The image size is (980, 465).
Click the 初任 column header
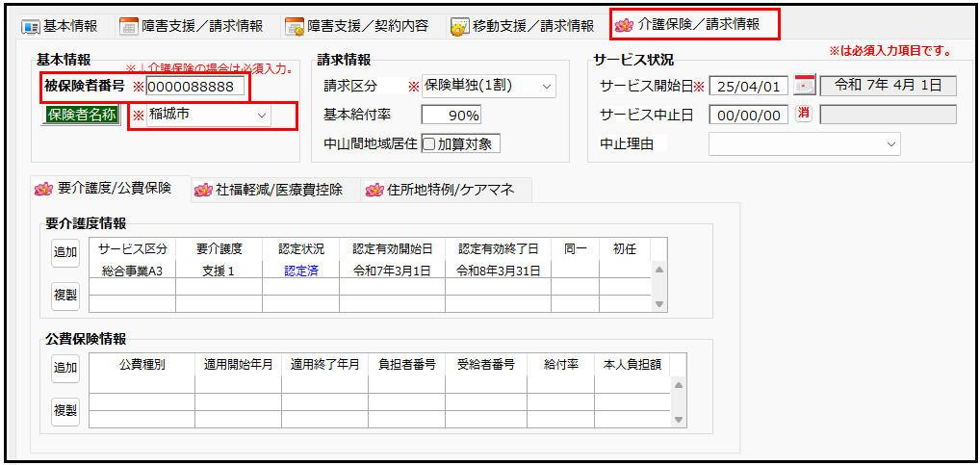coord(625,249)
